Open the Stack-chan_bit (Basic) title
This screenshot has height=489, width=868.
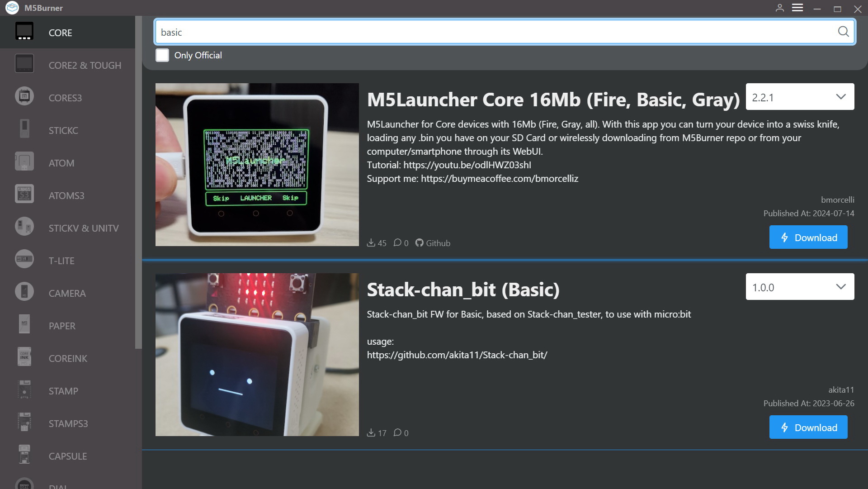click(x=463, y=290)
